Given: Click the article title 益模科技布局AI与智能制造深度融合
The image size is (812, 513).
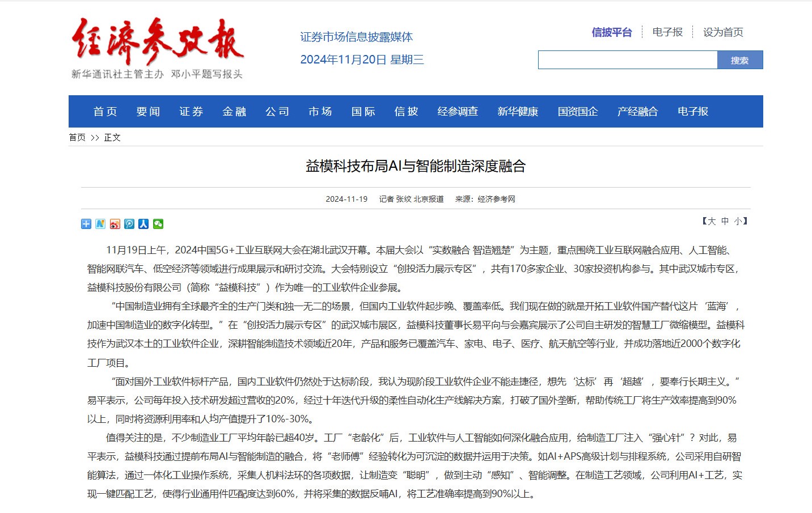Looking at the screenshot, I should pyautogui.click(x=416, y=166).
